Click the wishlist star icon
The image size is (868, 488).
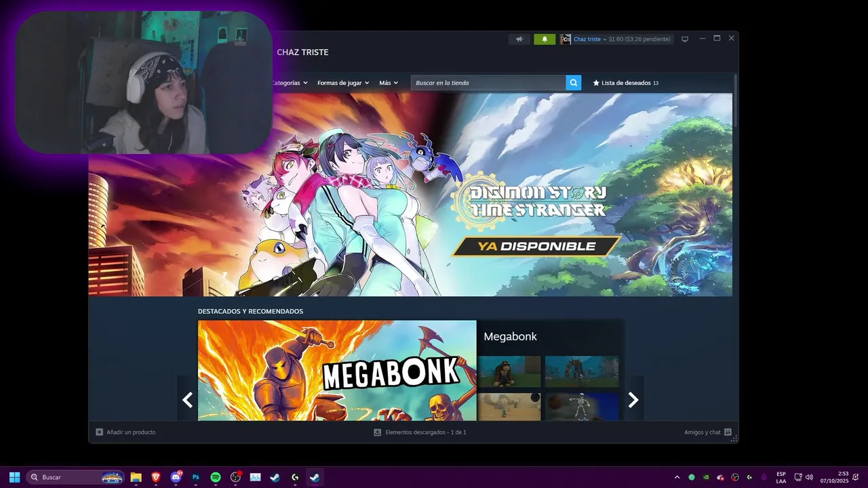click(596, 83)
